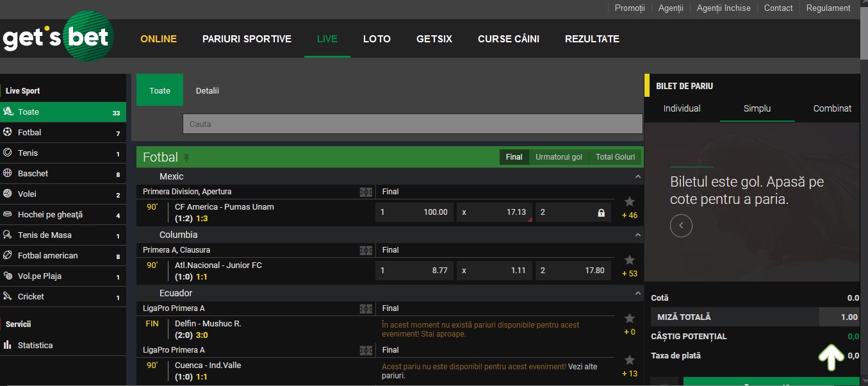Screen dimensions: 868x386
Task: Open the Regulament link
Action: 828,8
